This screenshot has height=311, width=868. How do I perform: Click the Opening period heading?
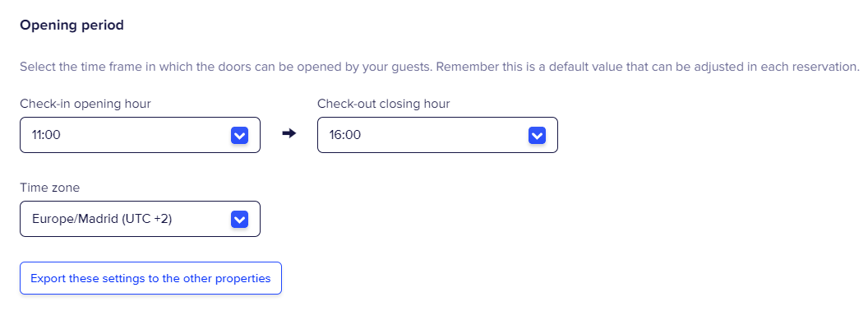click(72, 26)
